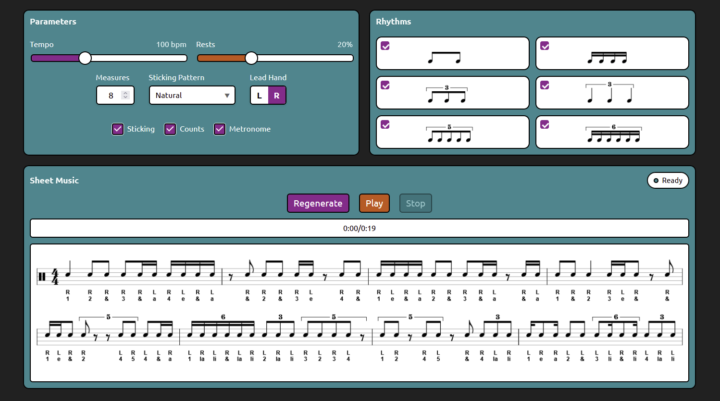Toggle the quarter-note triplet rhythm checkbox

point(545,85)
